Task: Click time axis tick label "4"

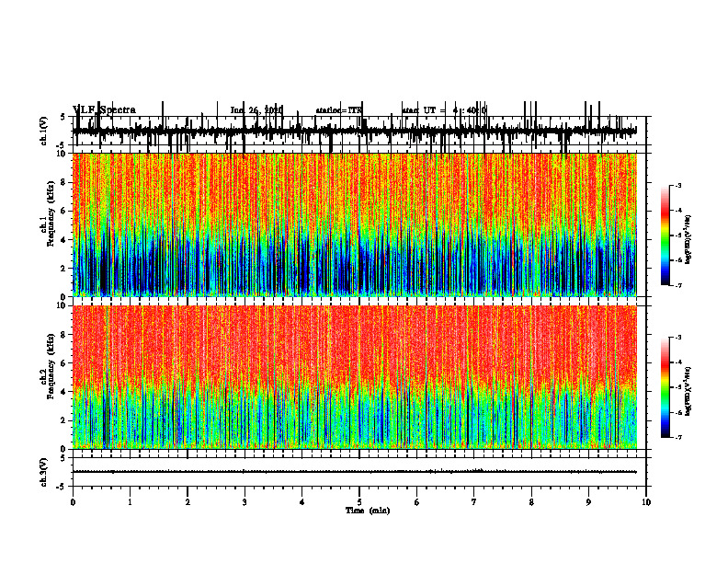Action: (302, 502)
